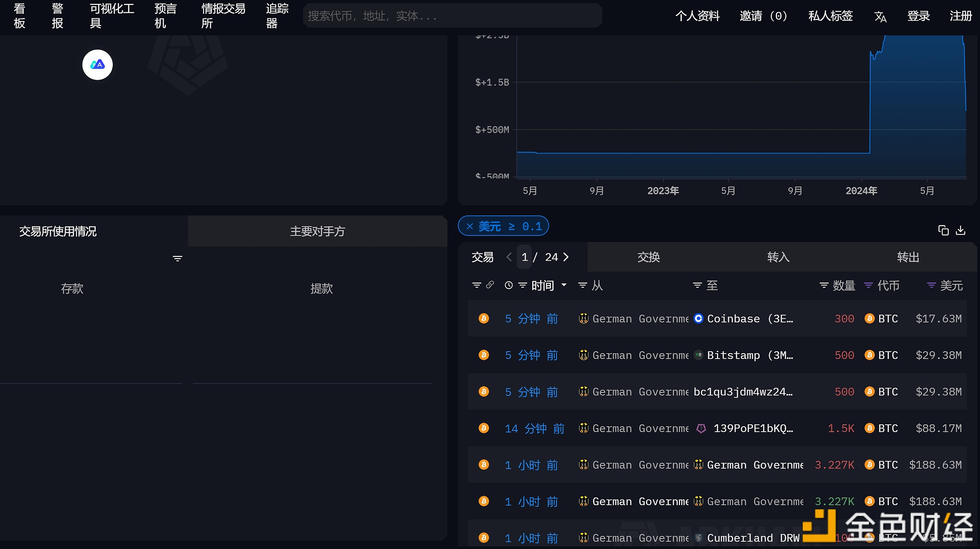
Task: Filter the 美元 USD column
Action: 931,285
